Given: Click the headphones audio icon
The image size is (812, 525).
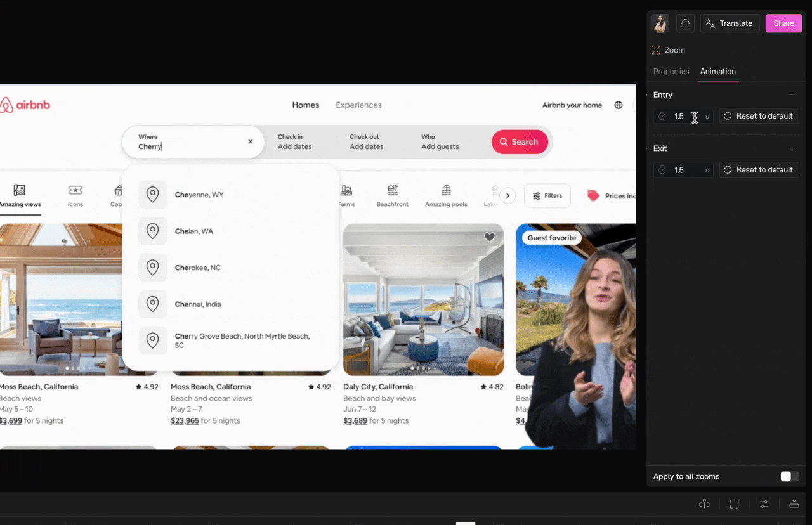Looking at the screenshot, I should [x=685, y=23].
